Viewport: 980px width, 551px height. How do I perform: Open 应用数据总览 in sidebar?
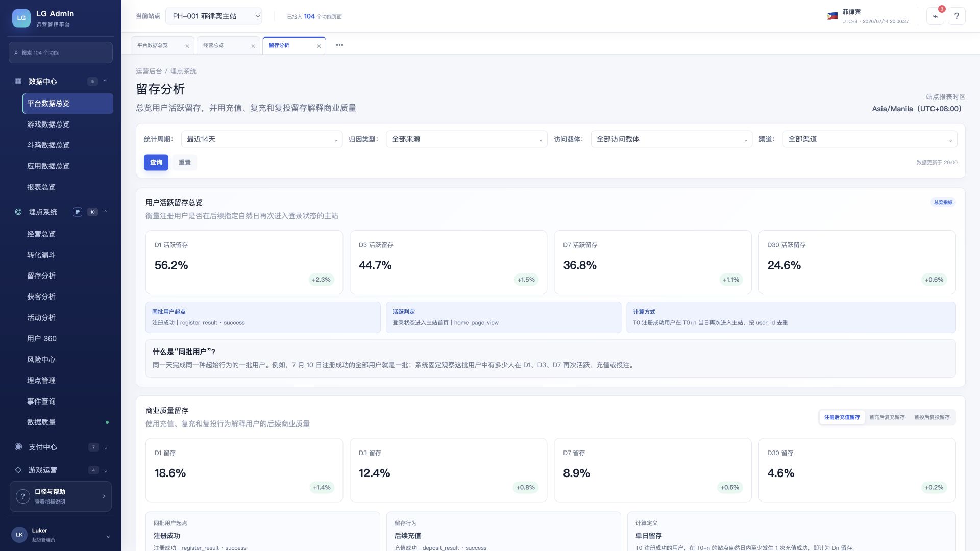(x=68, y=166)
